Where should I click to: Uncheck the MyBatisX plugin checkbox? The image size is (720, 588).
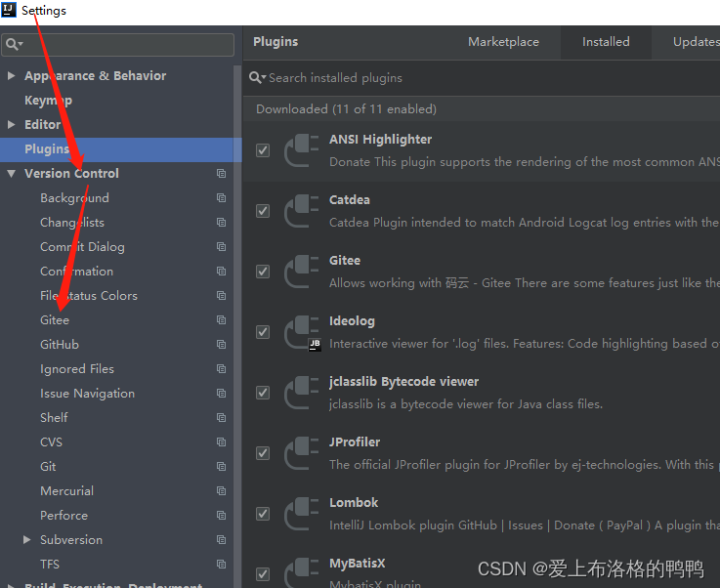tap(263, 574)
